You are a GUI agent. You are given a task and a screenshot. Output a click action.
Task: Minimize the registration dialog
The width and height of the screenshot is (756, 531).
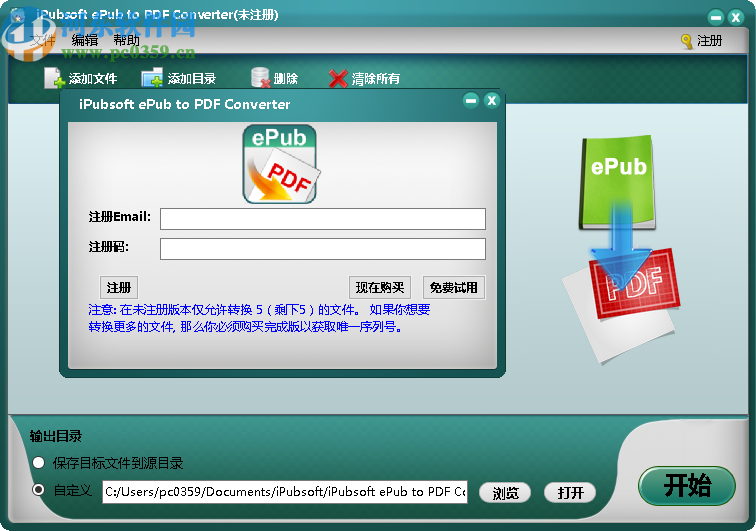tap(471, 100)
